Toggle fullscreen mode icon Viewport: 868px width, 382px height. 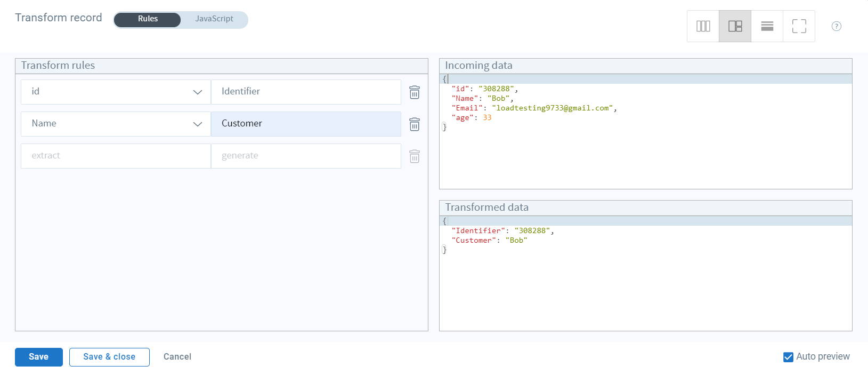[x=799, y=26]
